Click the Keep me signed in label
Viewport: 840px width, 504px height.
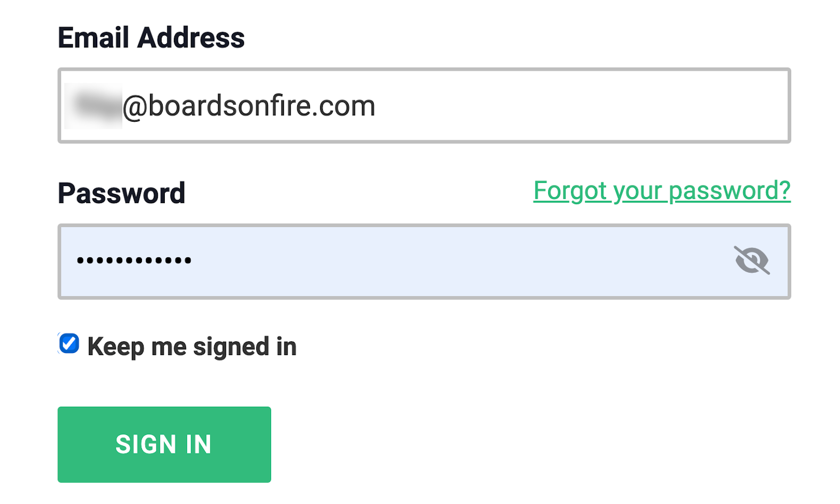192,347
